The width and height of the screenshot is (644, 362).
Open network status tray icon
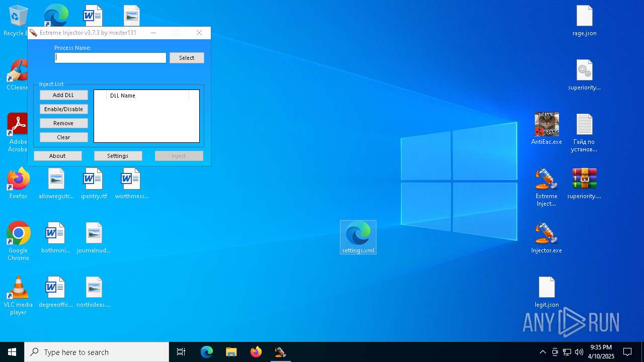[567, 352]
